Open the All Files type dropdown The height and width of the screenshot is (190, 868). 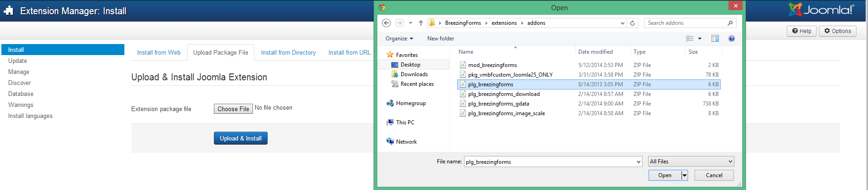tap(691, 162)
